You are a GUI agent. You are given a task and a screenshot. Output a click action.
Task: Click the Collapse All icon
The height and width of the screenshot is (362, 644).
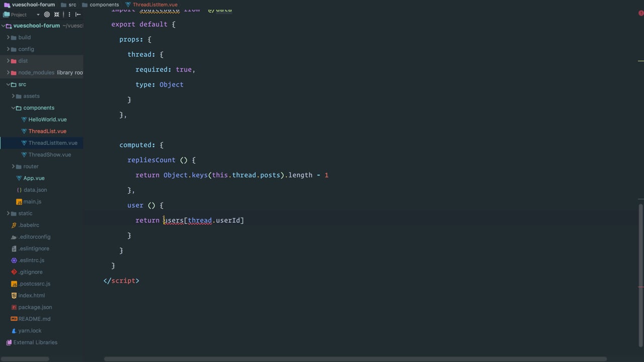[57, 15]
